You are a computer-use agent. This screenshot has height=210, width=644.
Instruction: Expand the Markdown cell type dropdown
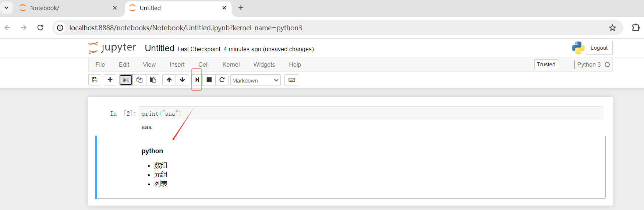click(255, 80)
